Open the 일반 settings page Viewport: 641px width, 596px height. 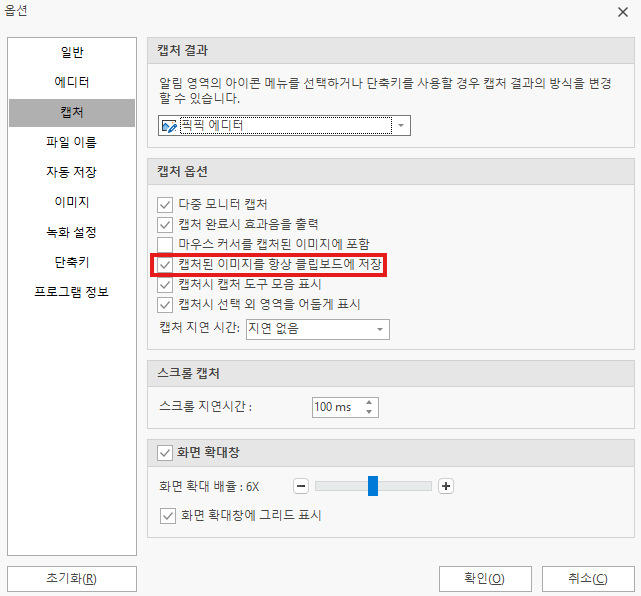tap(72, 52)
